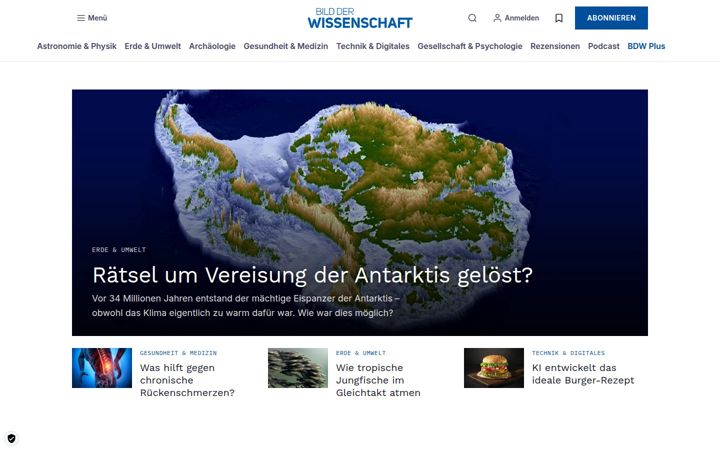Click ERDE & UMWELT label above fish article
The width and height of the screenshot is (720, 450).
[361, 353]
